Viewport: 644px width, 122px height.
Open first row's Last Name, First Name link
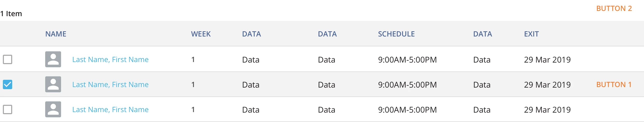pos(110,59)
